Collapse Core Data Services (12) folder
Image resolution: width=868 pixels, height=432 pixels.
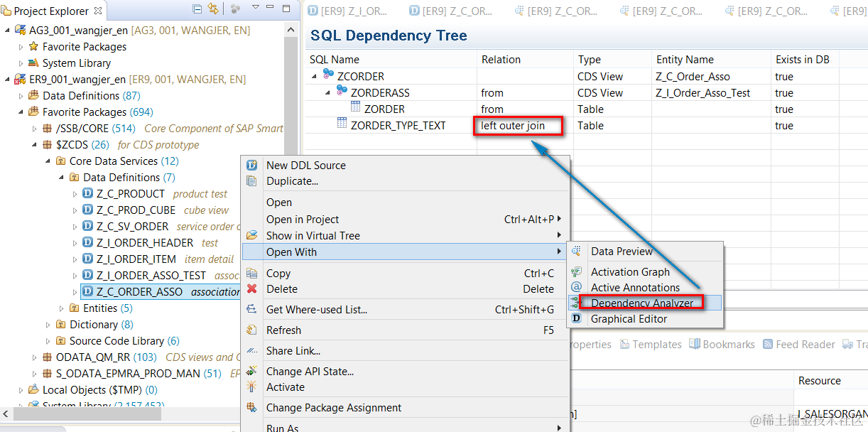pos(48,161)
